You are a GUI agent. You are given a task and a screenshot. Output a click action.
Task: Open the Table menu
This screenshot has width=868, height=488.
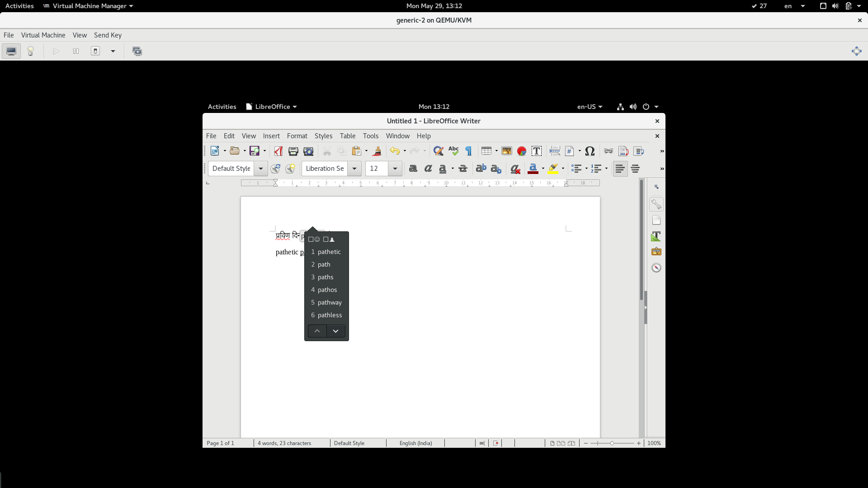[x=348, y=136]
